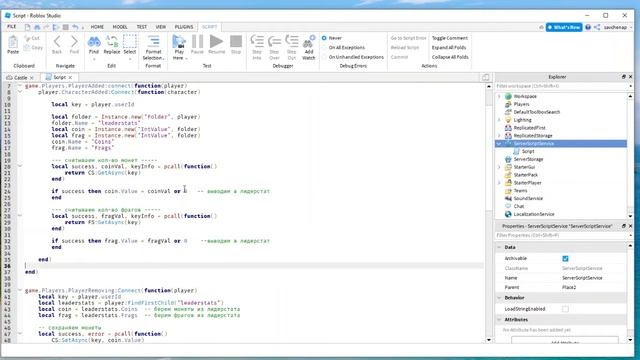Click the code editor scroll down arrow
The height and width of the screenshot is (360, 640).
coord(489,340)
